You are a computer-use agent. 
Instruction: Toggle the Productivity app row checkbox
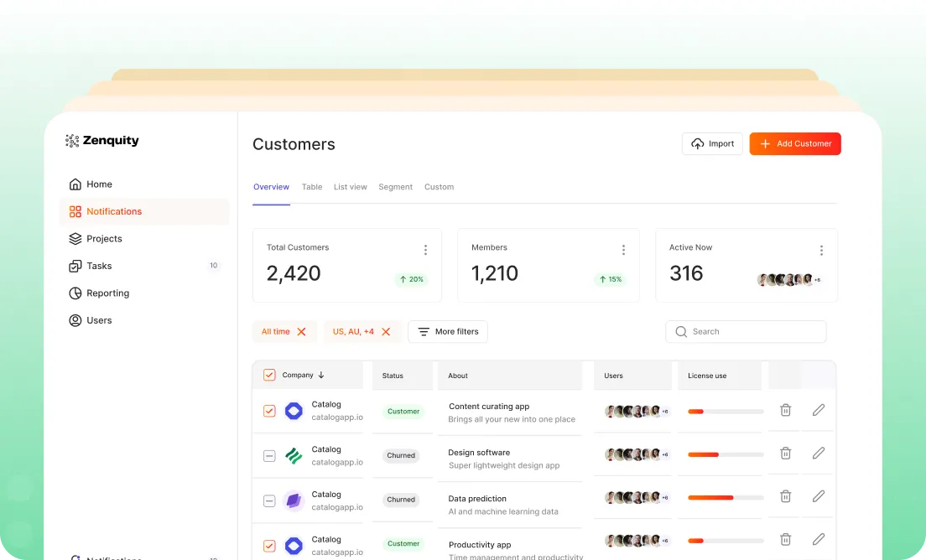pos(269,546)
